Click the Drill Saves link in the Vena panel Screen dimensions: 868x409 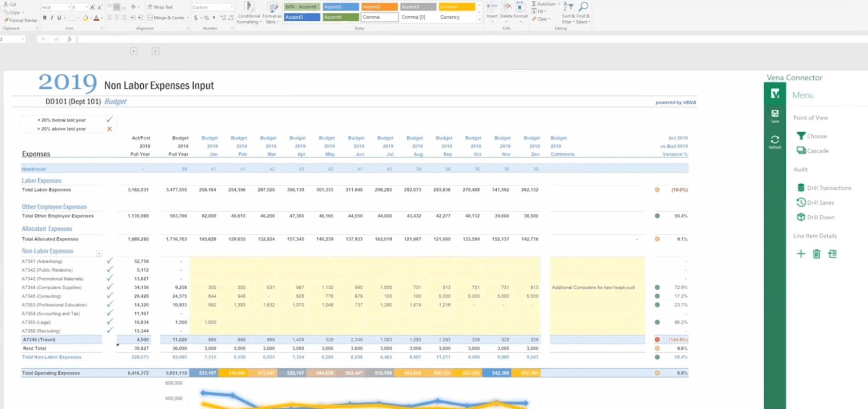(819, 202)
